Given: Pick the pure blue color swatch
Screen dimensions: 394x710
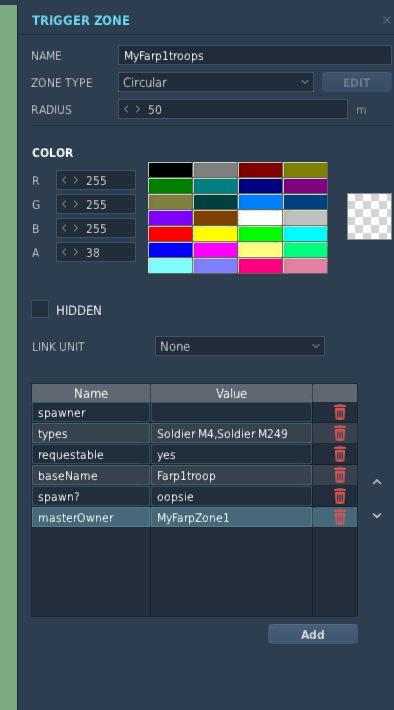Looking at the screenshot, I should [170, 249].
